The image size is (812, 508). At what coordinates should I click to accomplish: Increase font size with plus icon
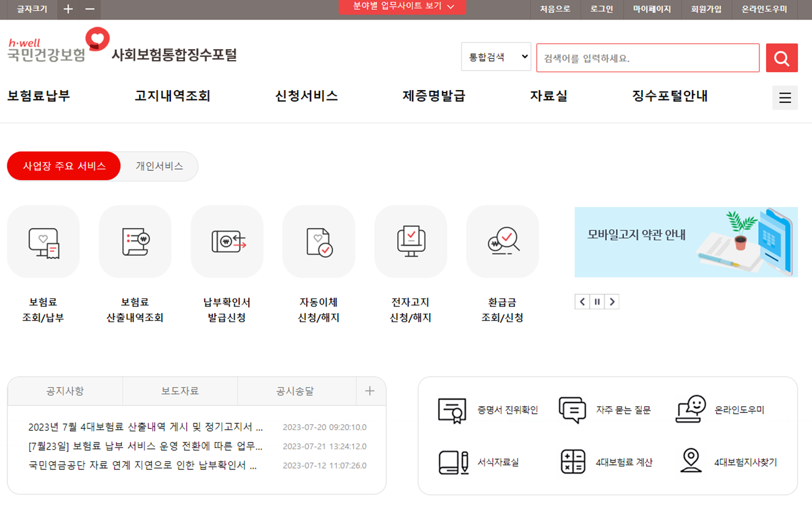68,9
